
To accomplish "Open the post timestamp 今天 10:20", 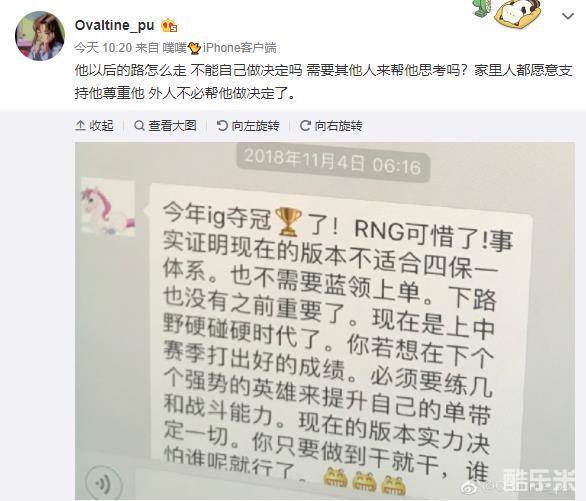I will click(x=103, y=48).
